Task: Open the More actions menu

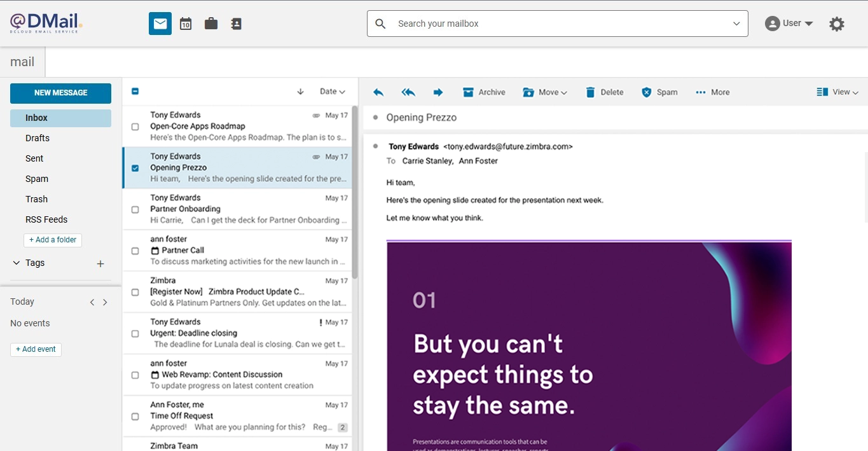Action: click(712, 92)
